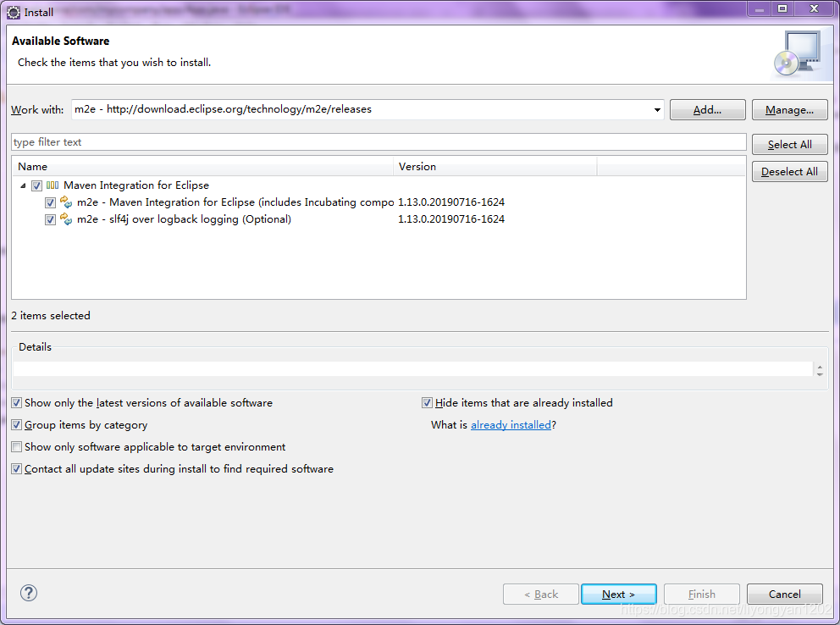Click the Maven Integration category icon
840x625 pixels.
click(x=52, y=185)
